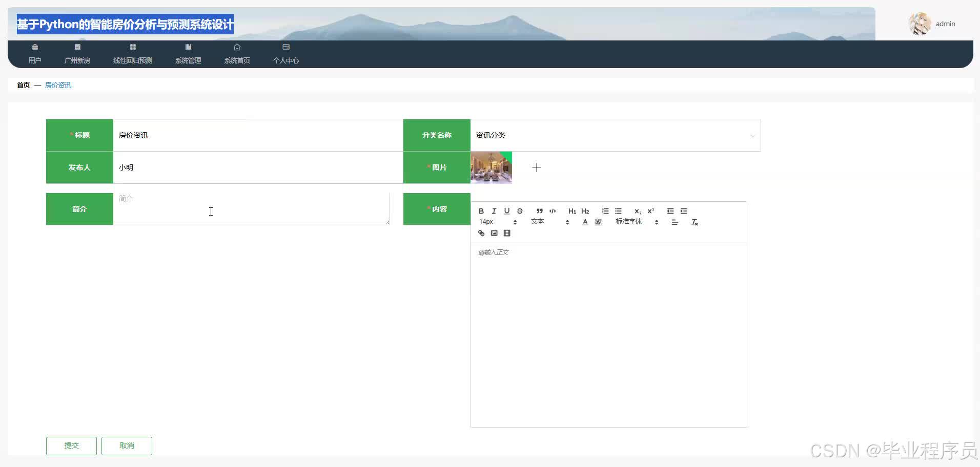Apply Heading 1 style
980x467 pixels.
(x=572, y=211)
